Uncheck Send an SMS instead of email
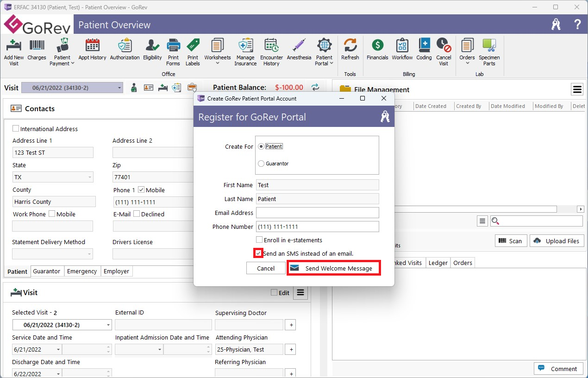 pos(258,253)
